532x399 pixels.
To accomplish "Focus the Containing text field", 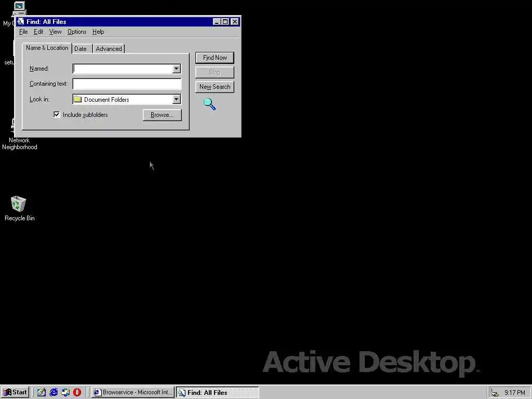I will pyautogui.click(x=127, y=84).
